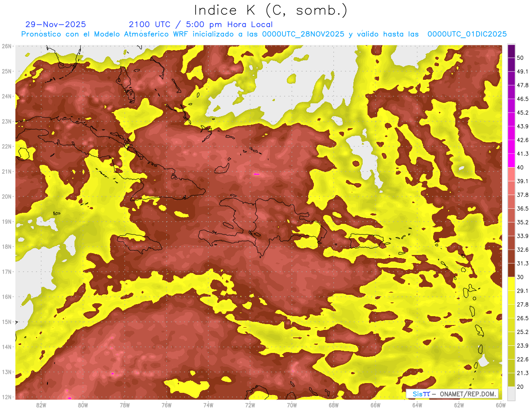Click the initialization time "0000UTC_28NOV2025"
This screenshot has height=411, width=532.
coord(303,34)
